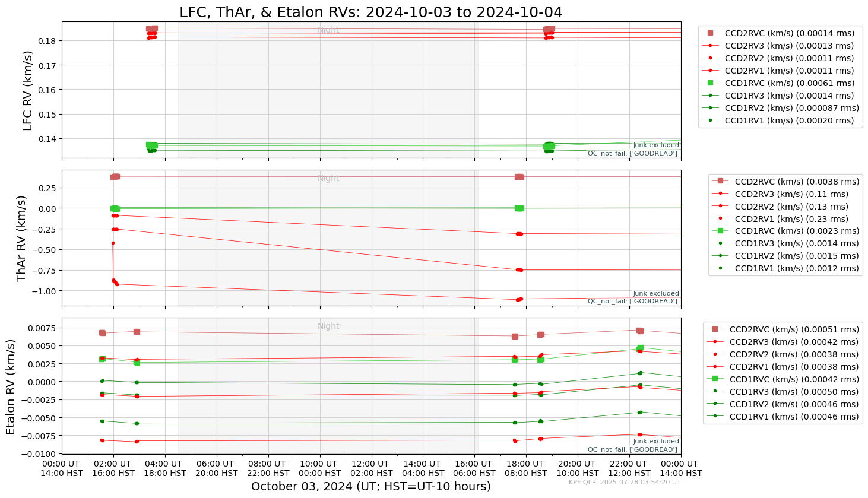Click legend entry CCD2RV1 (0.23 rms)

click(781, 219)
